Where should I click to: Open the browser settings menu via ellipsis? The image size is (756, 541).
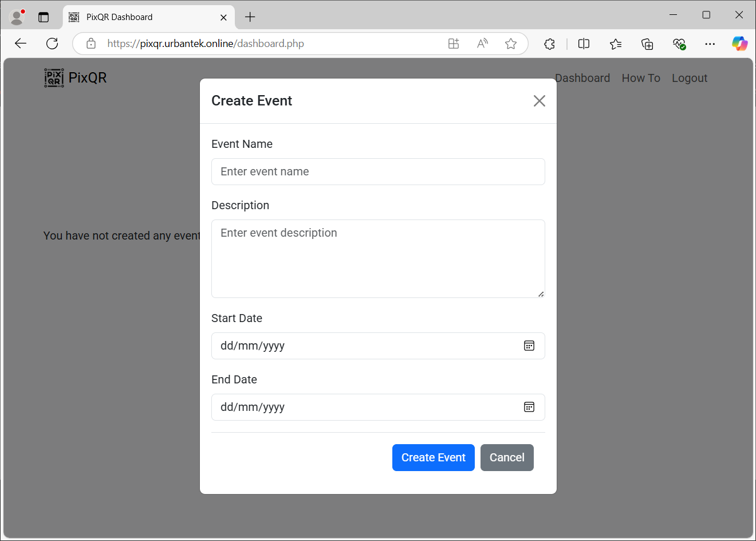710,44
